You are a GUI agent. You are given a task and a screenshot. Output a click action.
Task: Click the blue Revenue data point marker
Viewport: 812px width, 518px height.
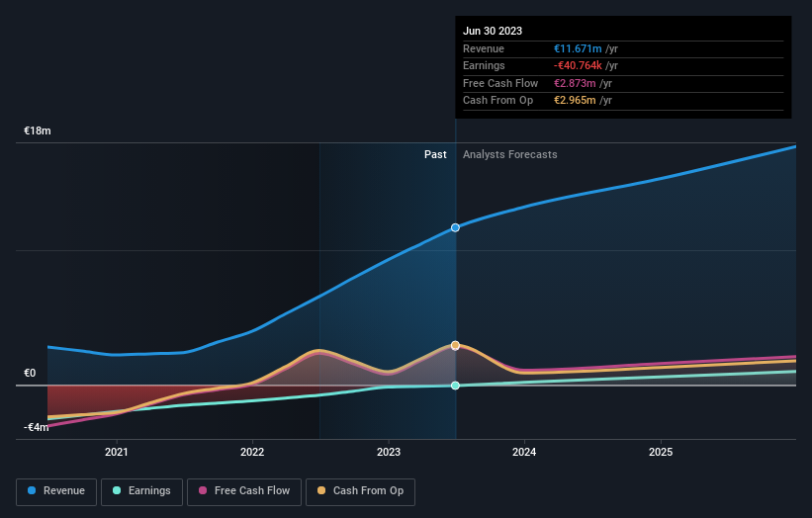tap(455, 227)
